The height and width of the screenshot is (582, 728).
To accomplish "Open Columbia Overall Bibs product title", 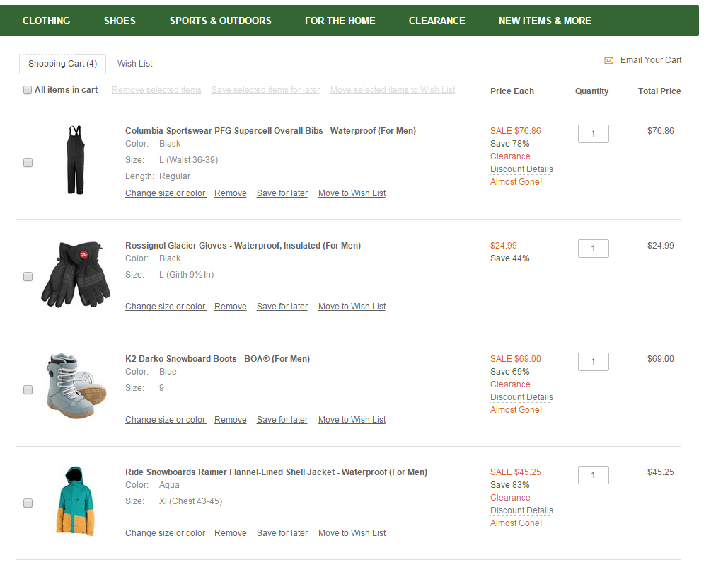I will tap(270, 131).
